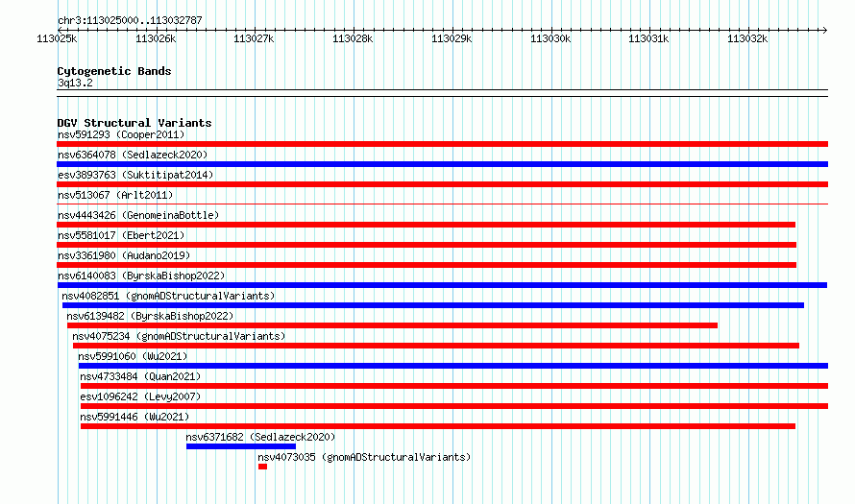Open nsv6364078 (Sedlazeck2020) label
Screen dimensions: 855x504
click(x=133, y=155)
